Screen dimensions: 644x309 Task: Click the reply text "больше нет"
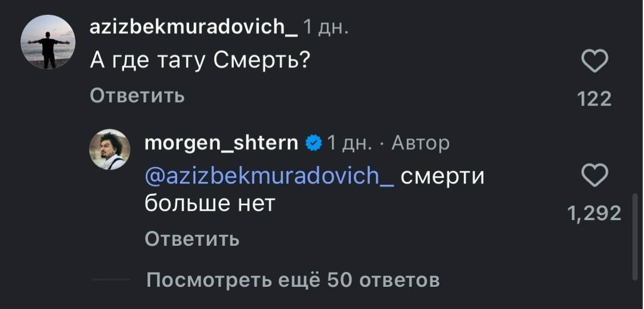pos(210,203)
